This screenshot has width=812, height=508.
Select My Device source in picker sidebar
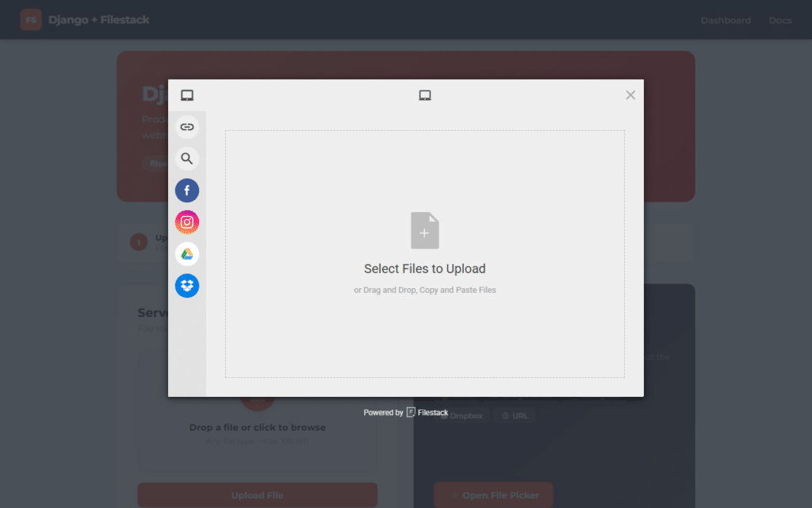pyautogui.click(x=187, y=95)
